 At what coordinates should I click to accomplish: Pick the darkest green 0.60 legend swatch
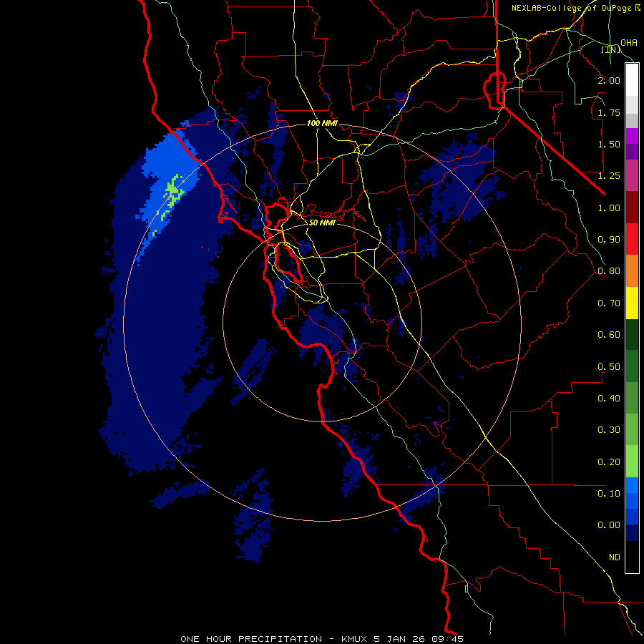(632, 334)
